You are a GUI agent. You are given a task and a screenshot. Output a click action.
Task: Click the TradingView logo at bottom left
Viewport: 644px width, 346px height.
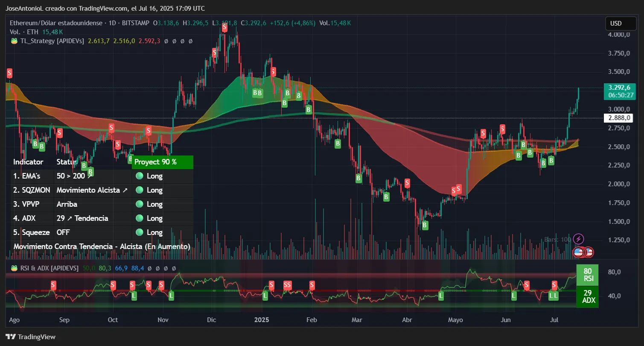[x=30, y=337]
